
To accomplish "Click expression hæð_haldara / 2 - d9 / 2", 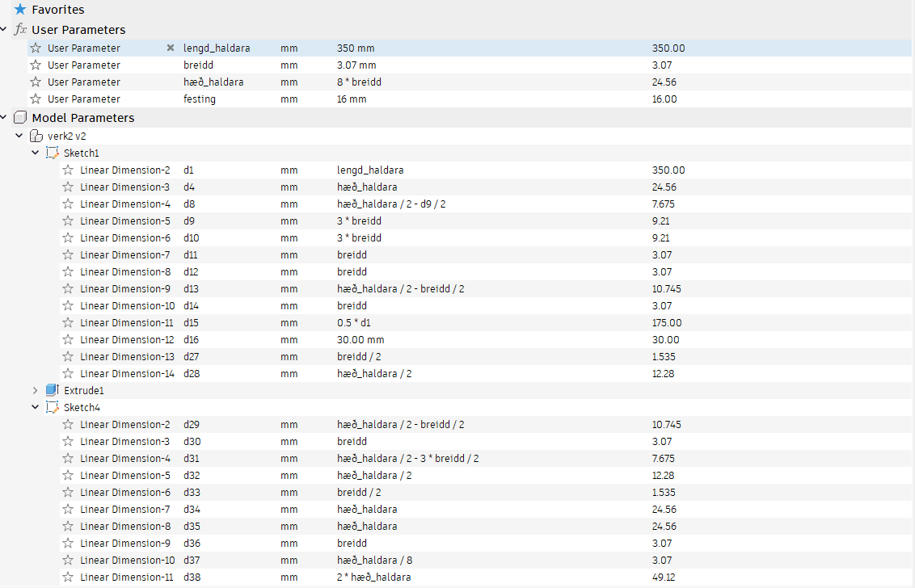I will click(391, 204).
